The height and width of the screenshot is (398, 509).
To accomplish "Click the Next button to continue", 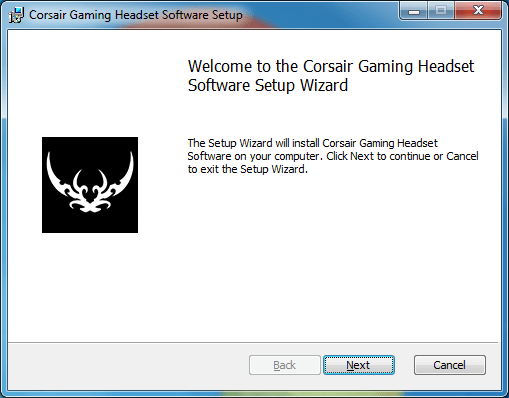I will point(359,365).
